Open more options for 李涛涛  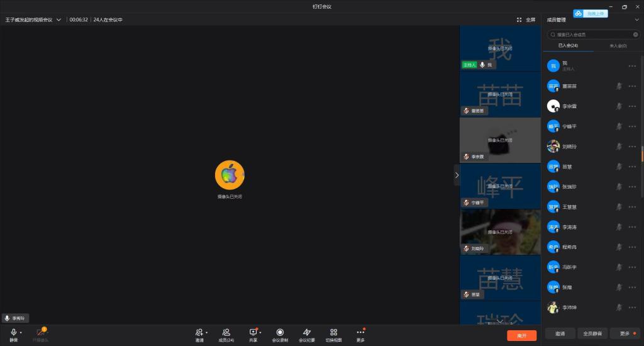pos(632,227)
